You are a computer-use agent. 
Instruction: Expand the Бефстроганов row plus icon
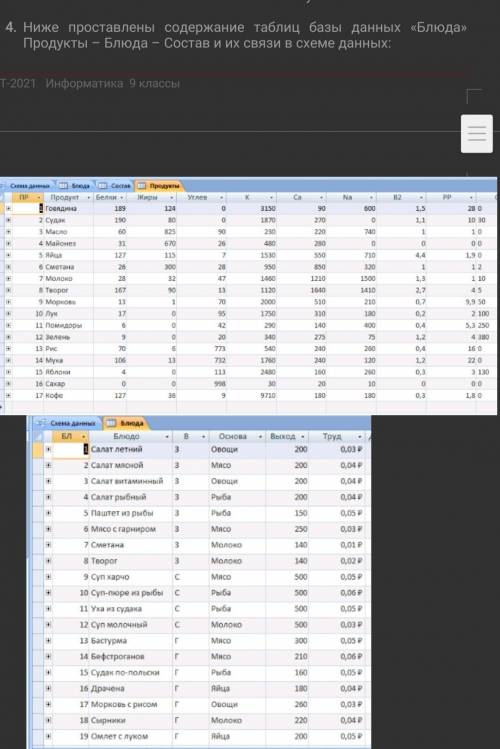pos(48,656)
